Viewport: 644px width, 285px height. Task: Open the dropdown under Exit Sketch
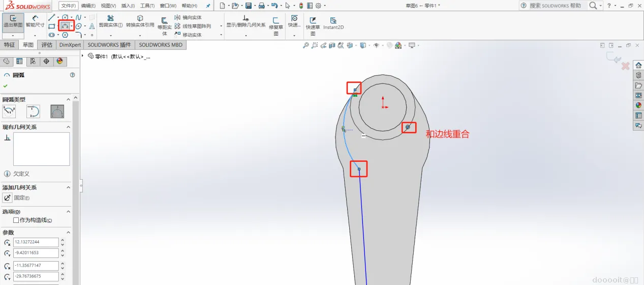tap(13, 36)
